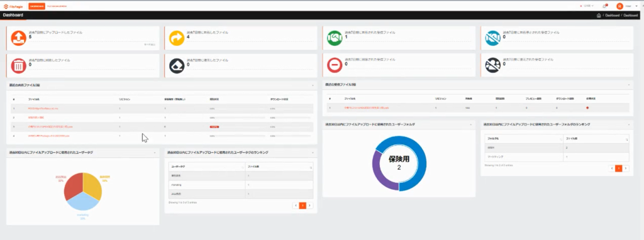Open file link in row 1 of shared files
The height and width of the screenshot is (240, 644).
[43, 108]
